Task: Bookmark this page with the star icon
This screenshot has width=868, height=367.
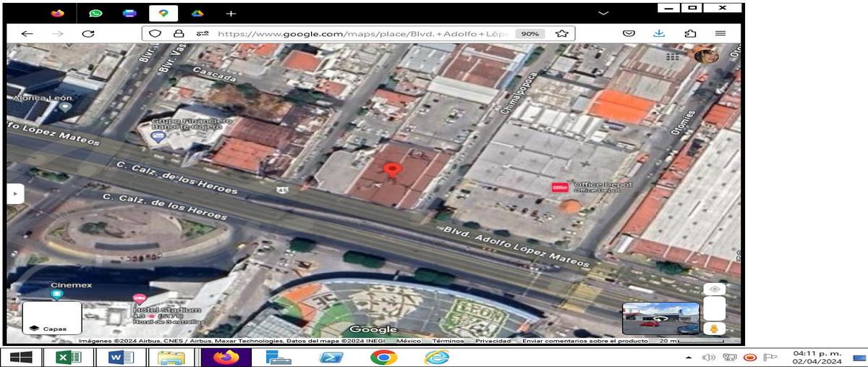Action: pos(562,33)
